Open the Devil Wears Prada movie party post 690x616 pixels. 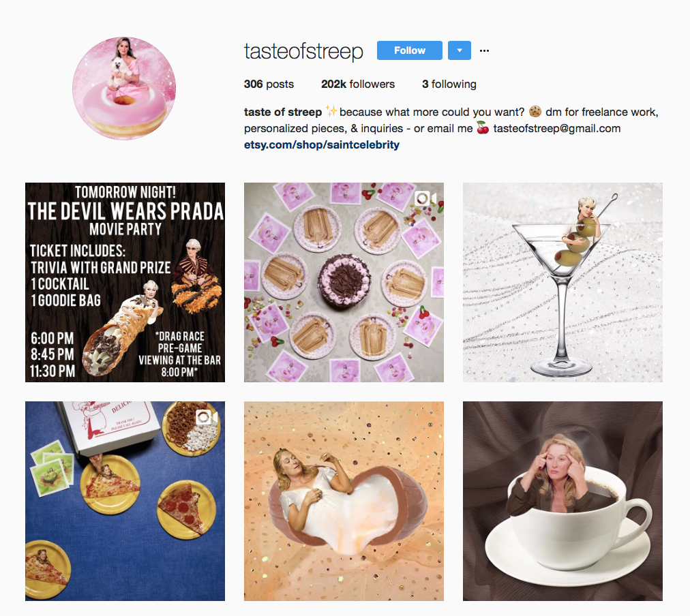[x=125, y=282]
